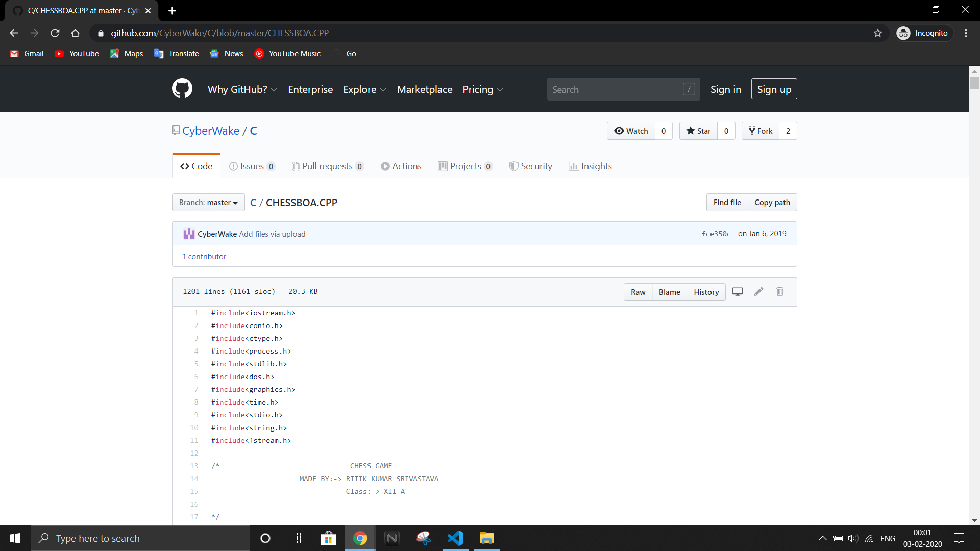Open the Pull requests tab

coord(328,166)
